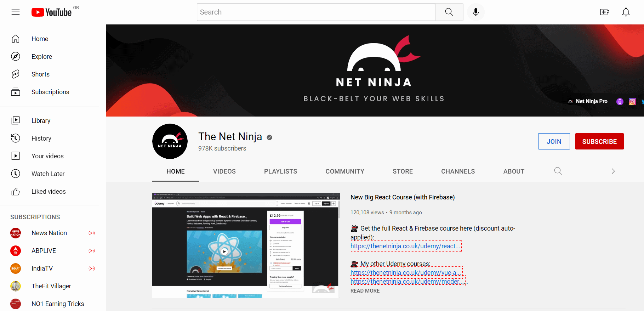
Task: Click the JOIN button
Action: coord(554,141)
